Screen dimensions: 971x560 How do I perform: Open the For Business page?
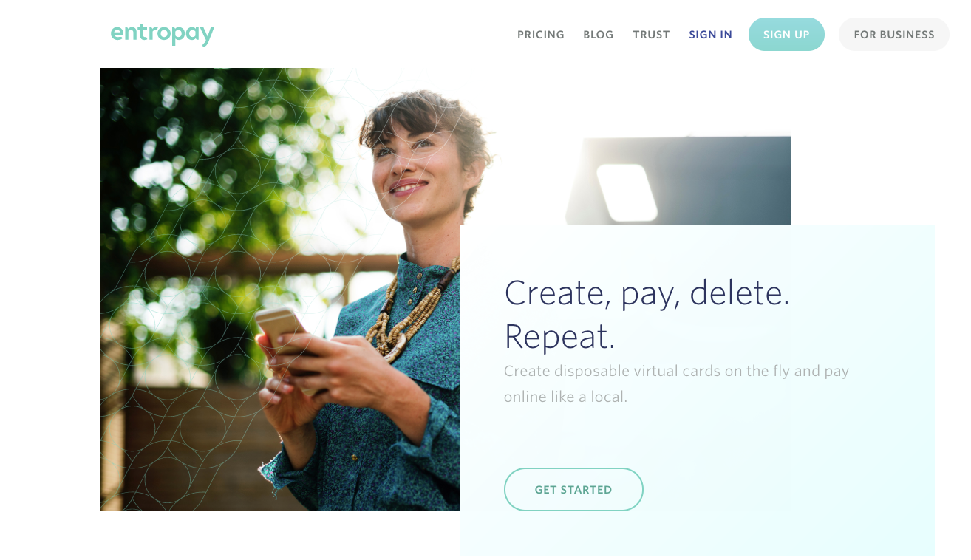(893, 35)
